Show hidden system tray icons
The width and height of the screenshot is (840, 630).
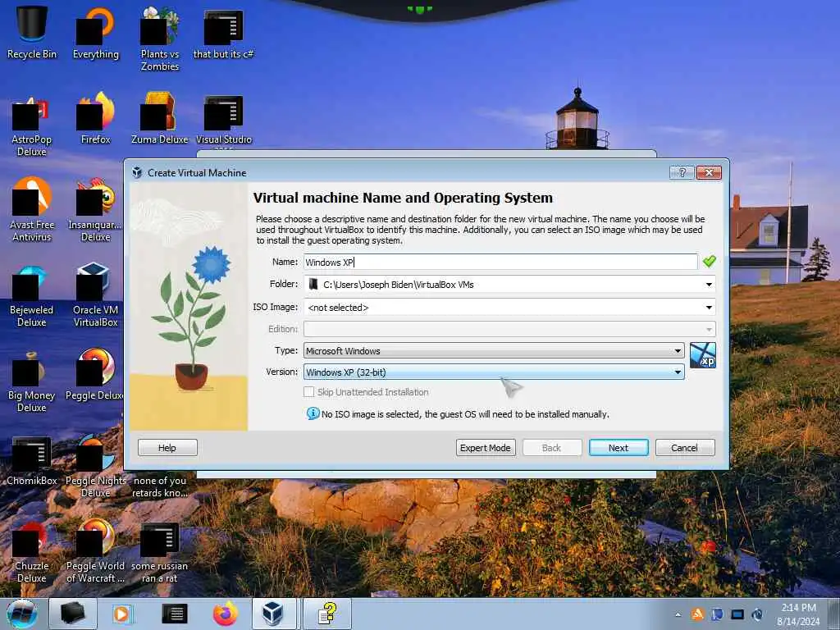coord(678,614)
